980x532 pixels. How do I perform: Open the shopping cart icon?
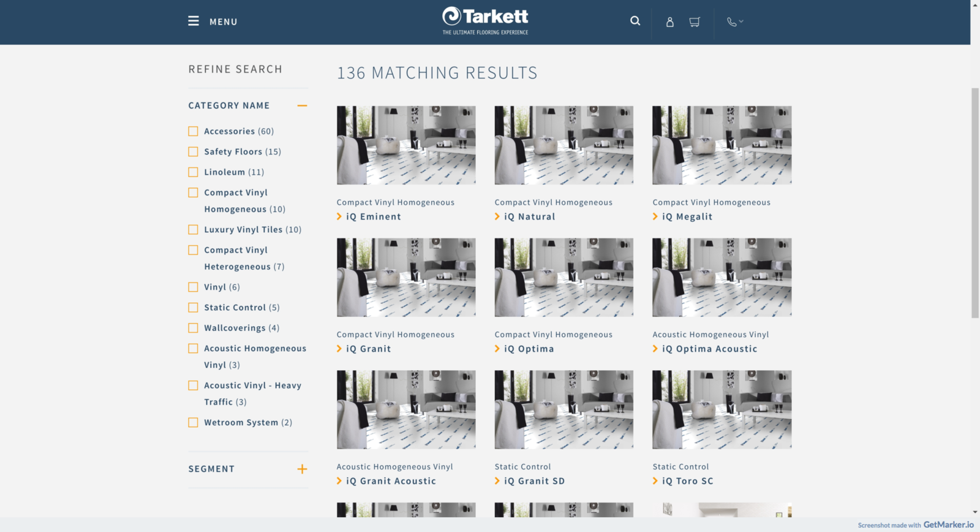pyautogui.click(x=695, y=21)
